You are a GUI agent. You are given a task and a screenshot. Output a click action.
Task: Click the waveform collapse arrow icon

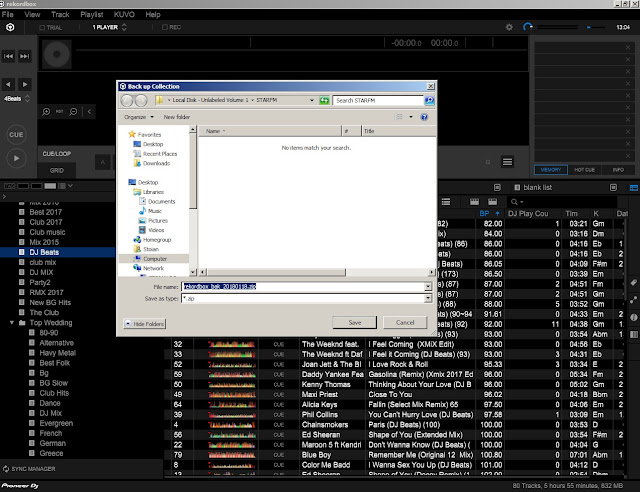(x=89, y=111)
